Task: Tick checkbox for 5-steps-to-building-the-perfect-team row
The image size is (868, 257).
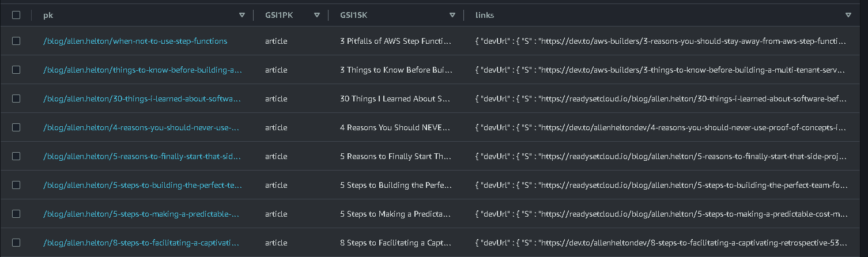Action: tap(16, 185)
